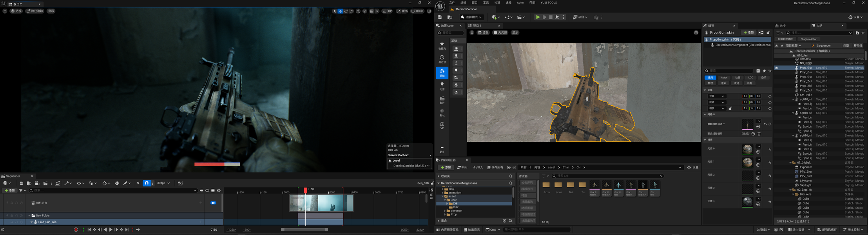Viewport: 868px width, 235px height.
Task: Click the Sequencer track settings gear icon
Action: pyautogui.click(x=219, y=190)
